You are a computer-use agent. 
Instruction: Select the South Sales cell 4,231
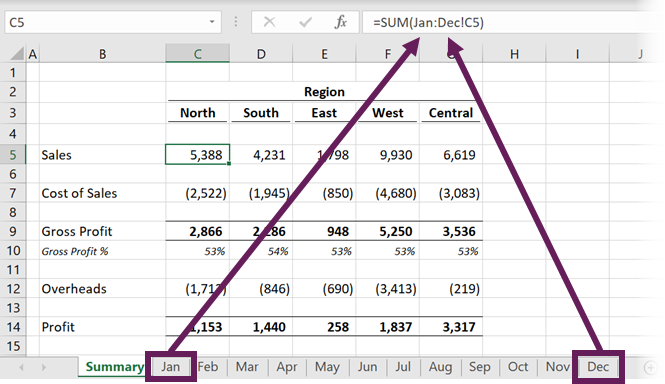tap(261, 154)
